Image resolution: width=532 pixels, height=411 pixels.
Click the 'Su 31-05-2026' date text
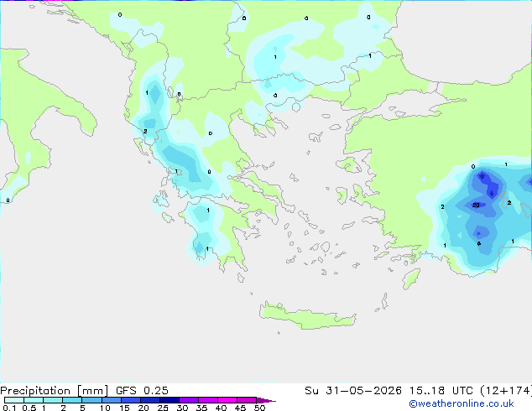353,391
